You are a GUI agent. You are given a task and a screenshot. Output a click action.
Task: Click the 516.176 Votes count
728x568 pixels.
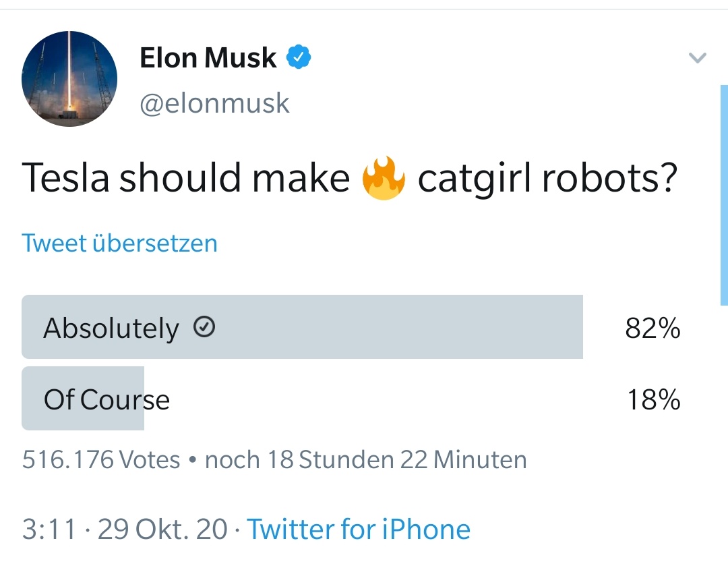[101, 460]
